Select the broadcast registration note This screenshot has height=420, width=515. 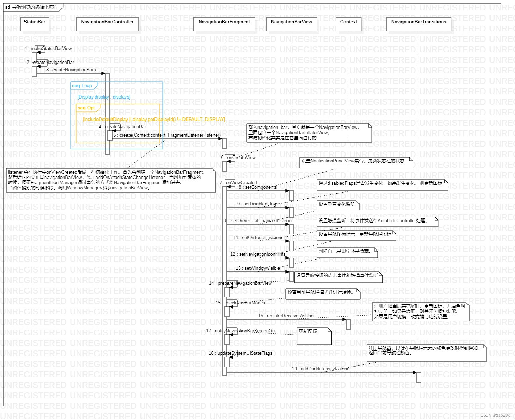click(x=421, y=312)
